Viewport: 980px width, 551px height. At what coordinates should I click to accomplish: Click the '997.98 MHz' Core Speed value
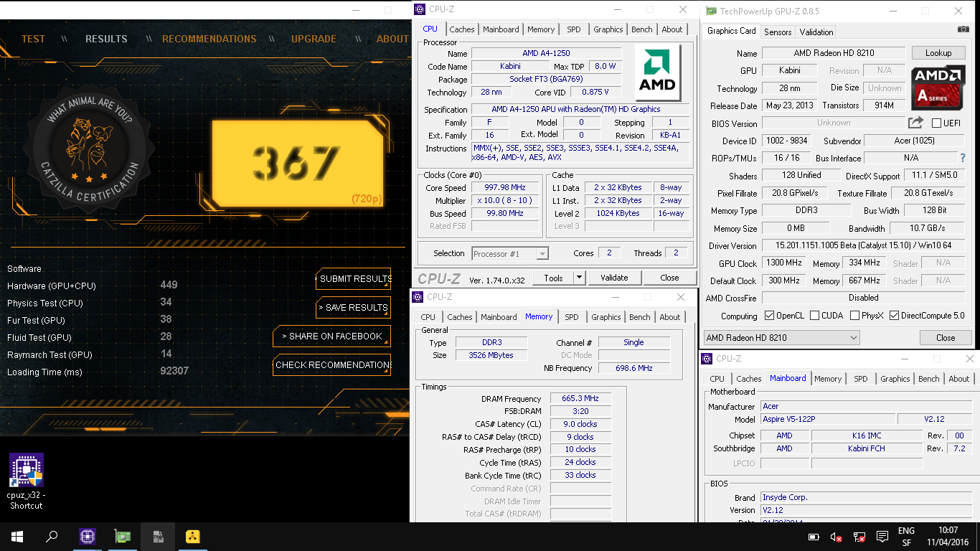pos(505,187)
